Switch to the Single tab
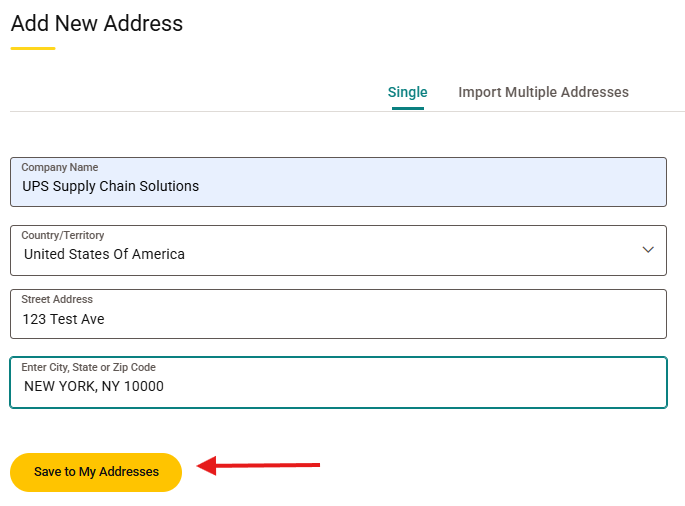Screen dimensions: 685x506 tap(408, 92)
